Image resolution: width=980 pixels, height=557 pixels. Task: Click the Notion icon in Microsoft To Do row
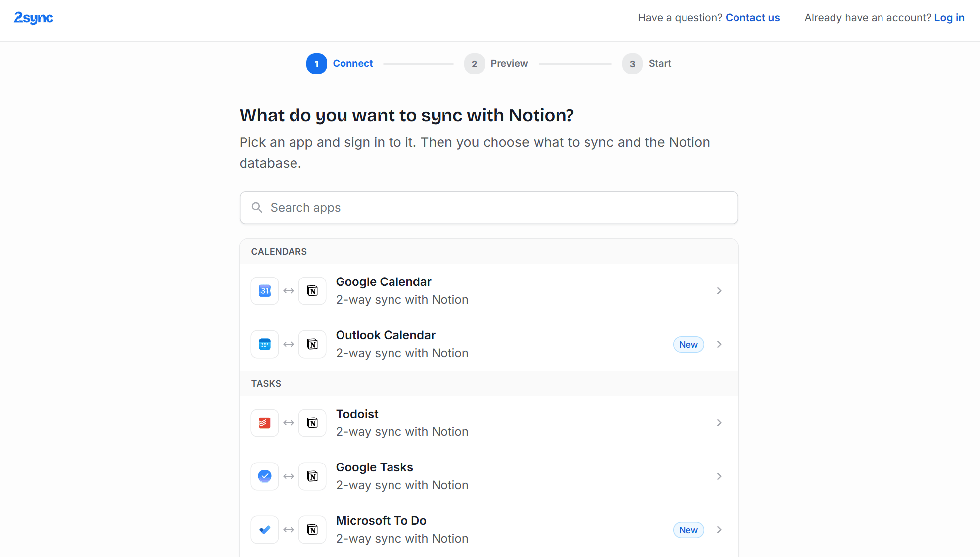click(x=312, y=530)
